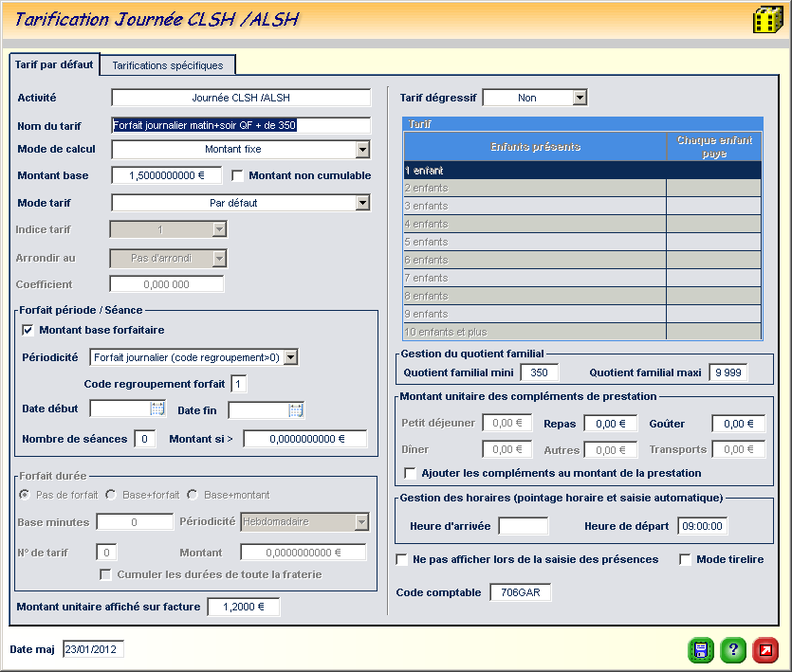Switch to Tarifications spécifiques tab
This screenshot has width=792, height=672.
click(x=168, y=65)
